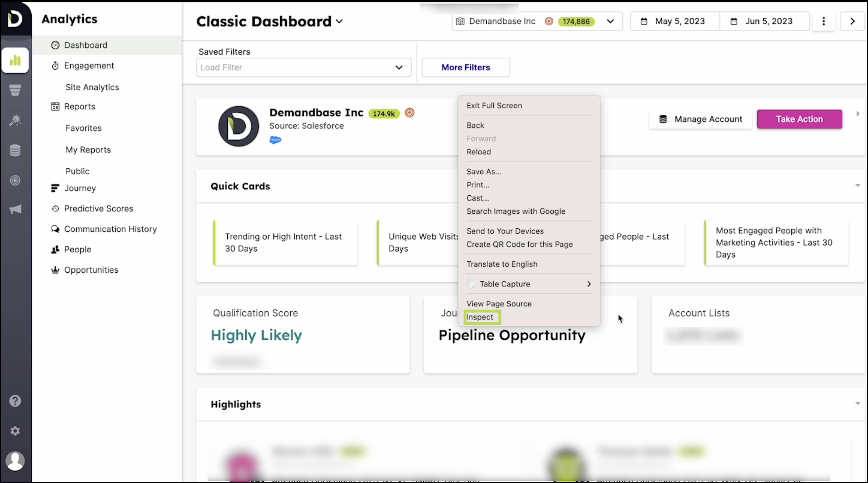Image resolution: width=868 pixels, height=483 pixels.
Task: Click the Take Action button
Action: (x=799, y=119)
